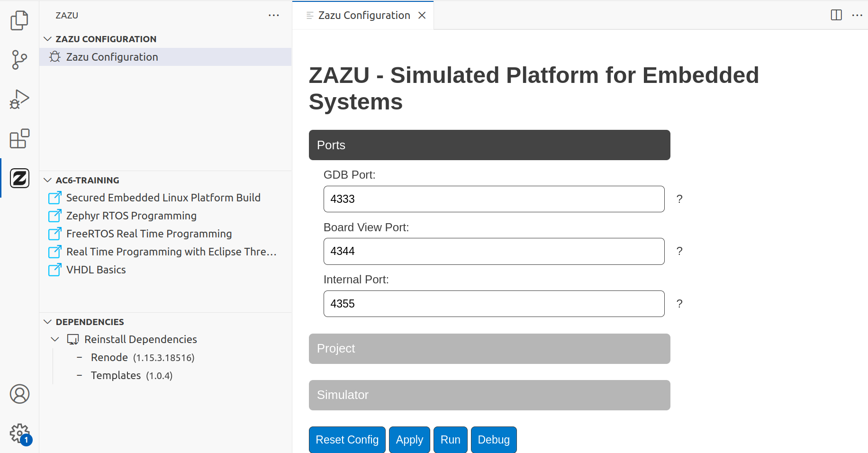Split the editor to the right
Screen dimensions: 868x453
coord(836,15)
